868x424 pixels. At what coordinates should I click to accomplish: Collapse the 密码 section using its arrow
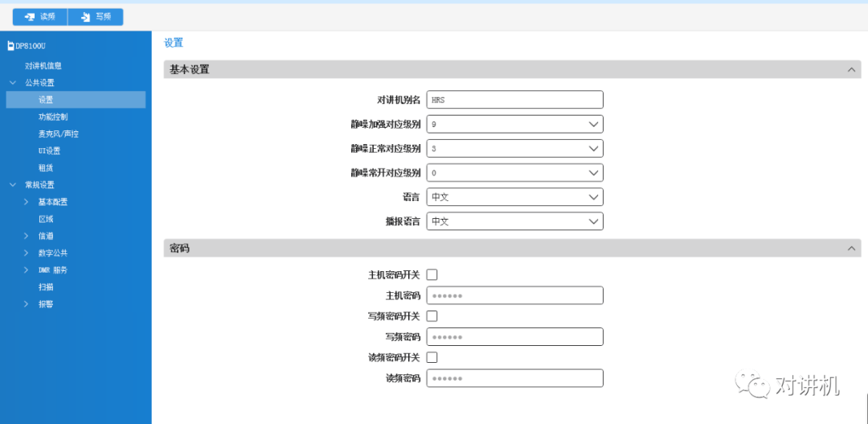851,249
